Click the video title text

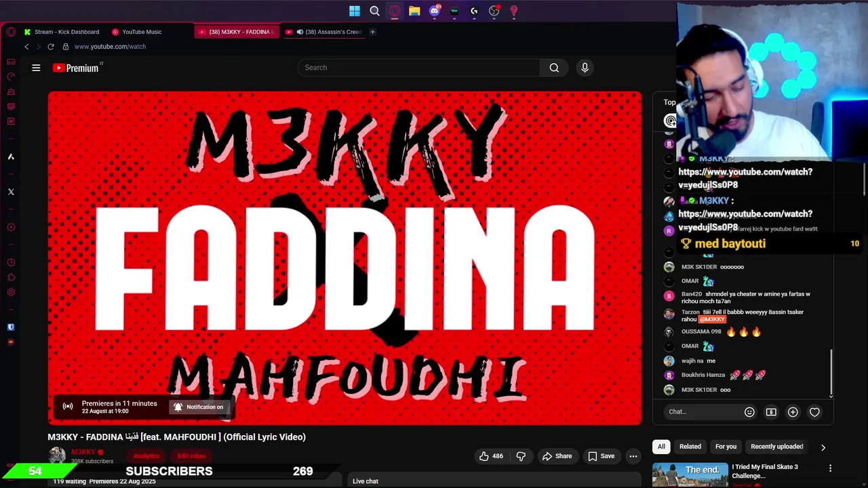[x=176, y=437]
